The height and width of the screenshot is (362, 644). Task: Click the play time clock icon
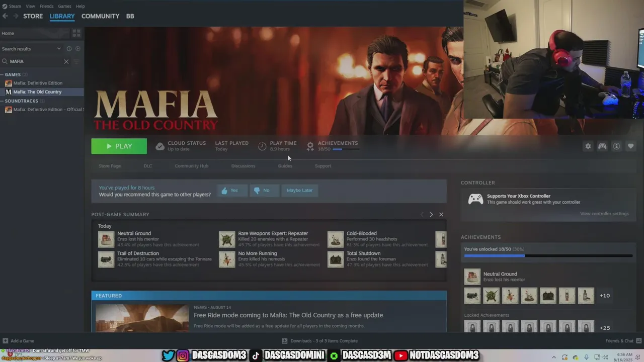click(x=262, y=146)
